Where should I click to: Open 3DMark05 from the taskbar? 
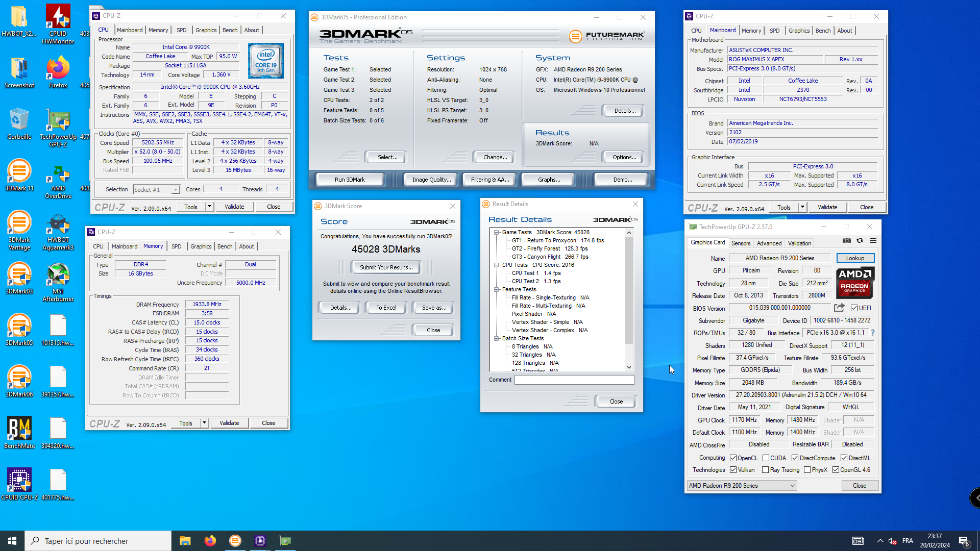(x=235, y=541)
